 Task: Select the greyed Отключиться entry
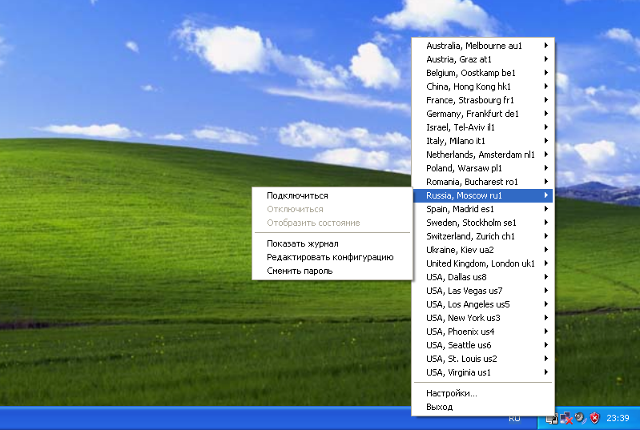332,209
